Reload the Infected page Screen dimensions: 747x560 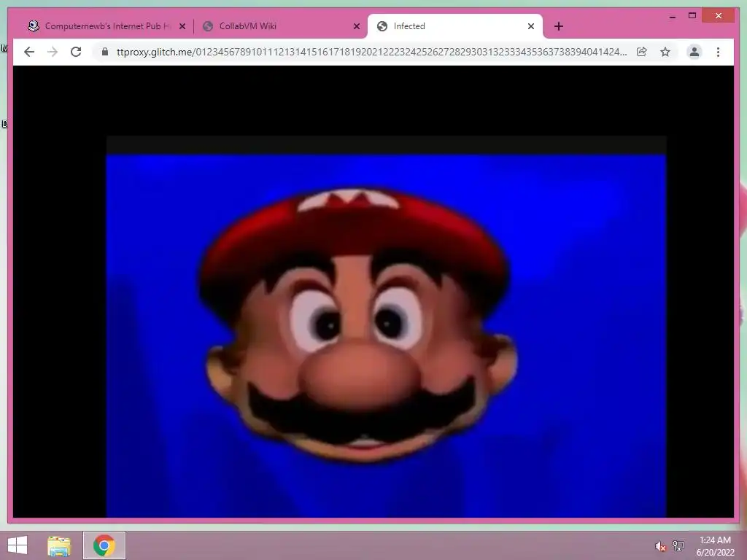coord(76,52)
